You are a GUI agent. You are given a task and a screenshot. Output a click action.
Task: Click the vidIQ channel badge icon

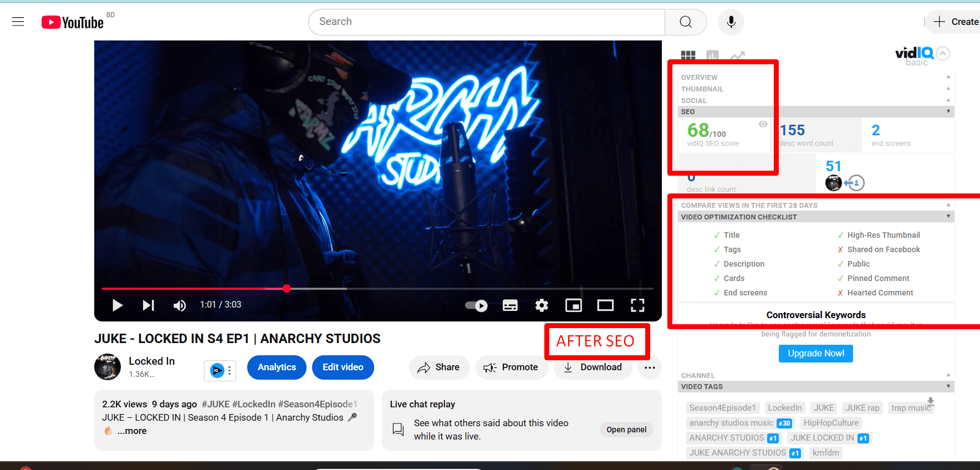coord(217,370)
